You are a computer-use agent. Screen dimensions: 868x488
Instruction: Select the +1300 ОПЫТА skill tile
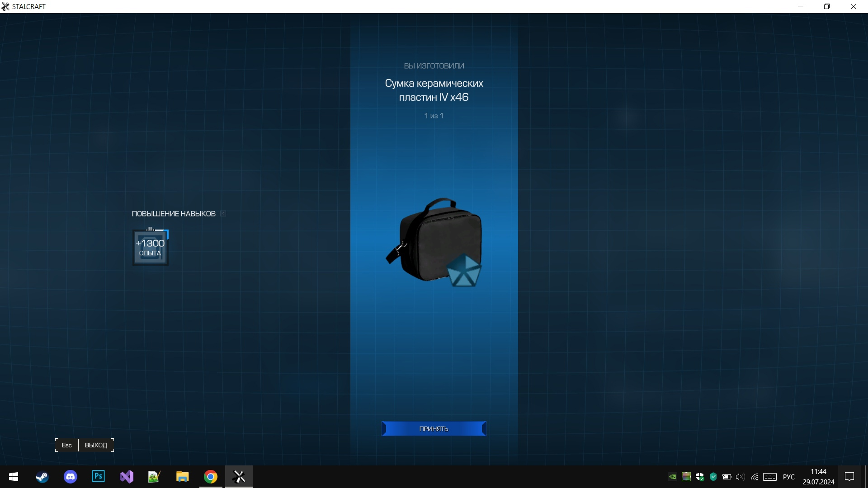(x=151, y=248)
